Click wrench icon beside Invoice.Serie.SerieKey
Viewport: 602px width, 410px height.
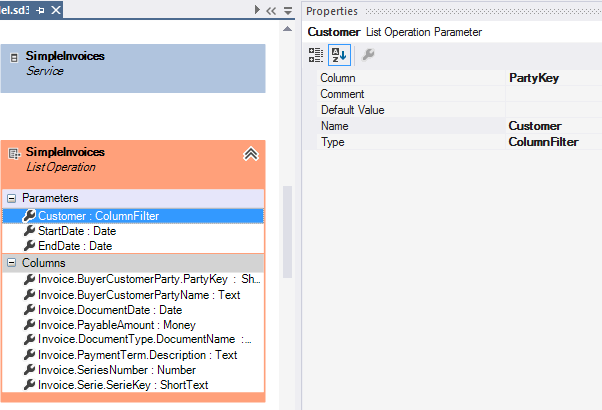(x=30, y=384)
